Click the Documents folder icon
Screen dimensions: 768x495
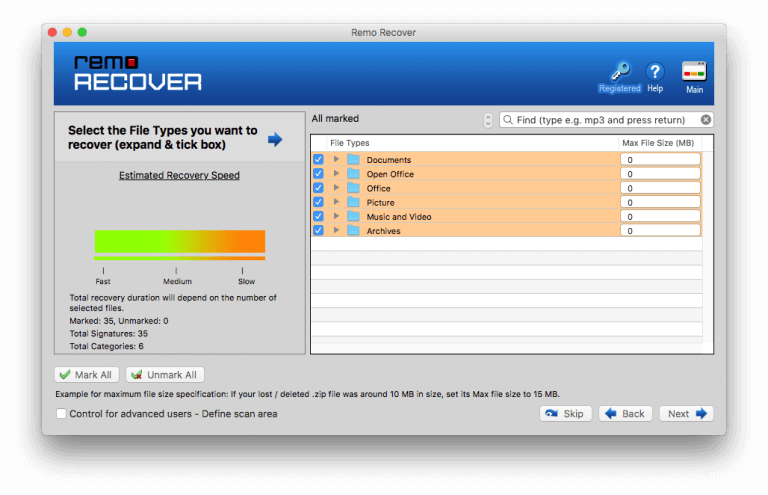coord(353,160)
